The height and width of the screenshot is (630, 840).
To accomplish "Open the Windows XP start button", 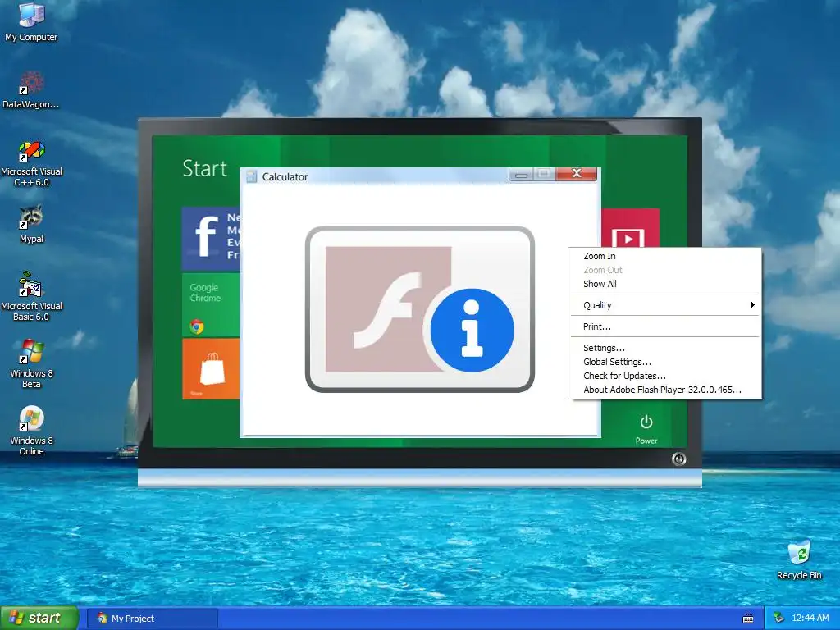I will click(x=39, y=619).
